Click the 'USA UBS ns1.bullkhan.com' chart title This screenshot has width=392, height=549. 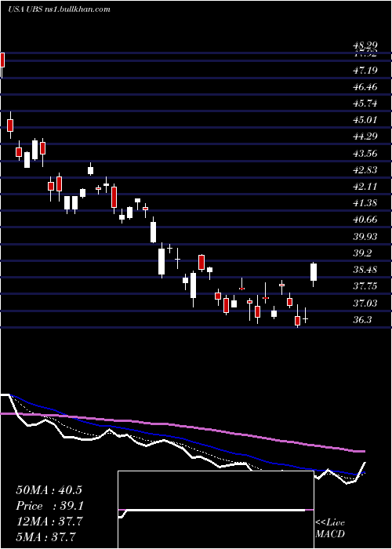[x=59, y=9]
